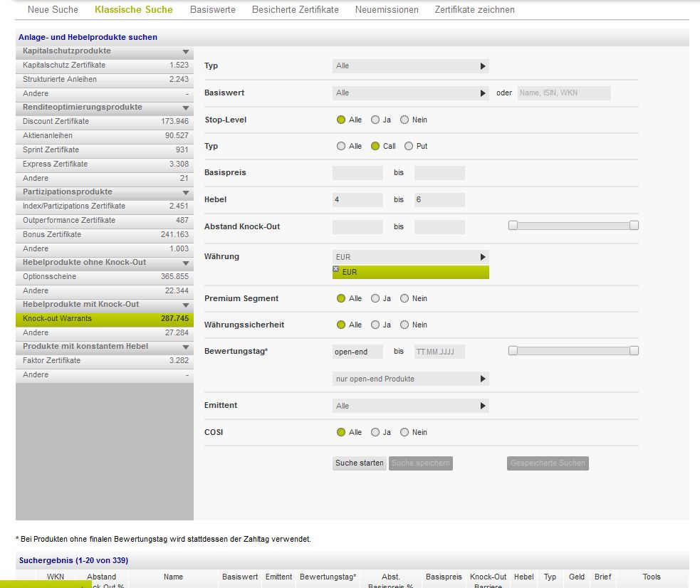700x588 pixels.
Task: Select Outperformance Zertifikate category
Action: point(105,221)
